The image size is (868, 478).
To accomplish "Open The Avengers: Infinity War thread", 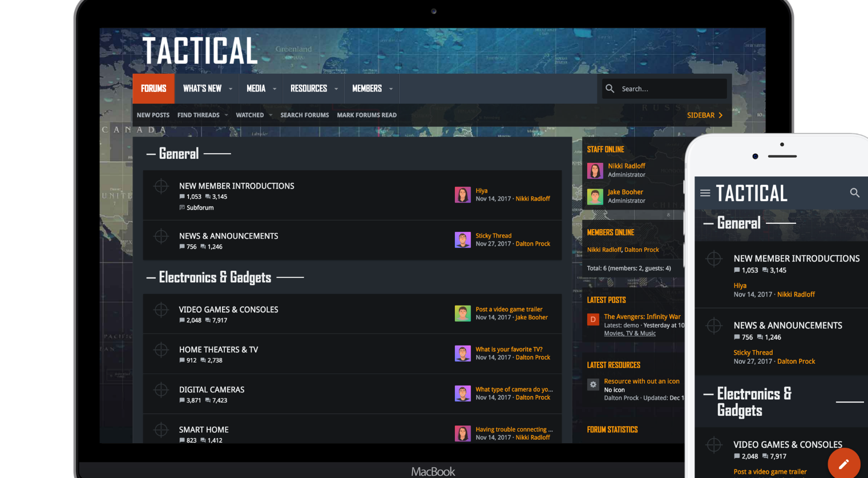I will (642, 317).
